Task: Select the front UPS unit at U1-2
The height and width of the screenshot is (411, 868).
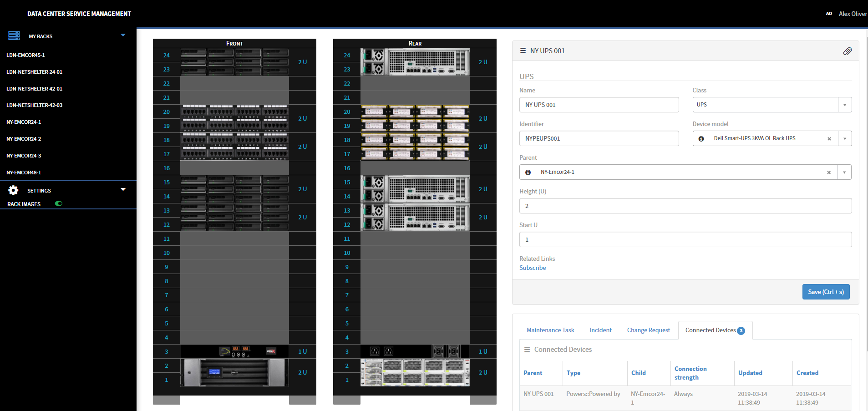Action: (234, 372)
